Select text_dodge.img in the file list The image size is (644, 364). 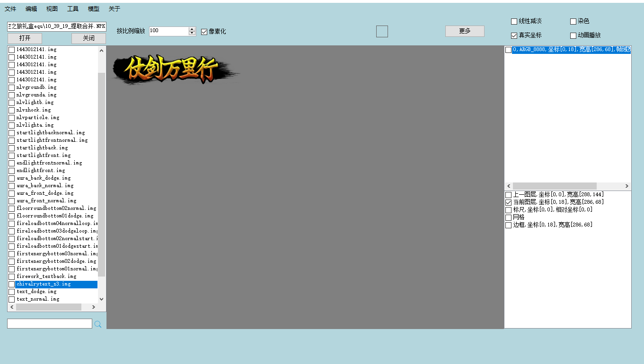point(36,292)
